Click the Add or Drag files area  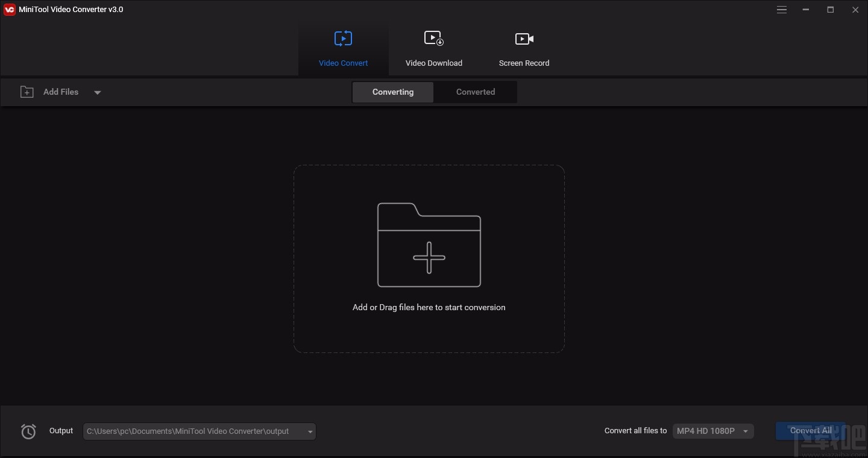point(429,307)
